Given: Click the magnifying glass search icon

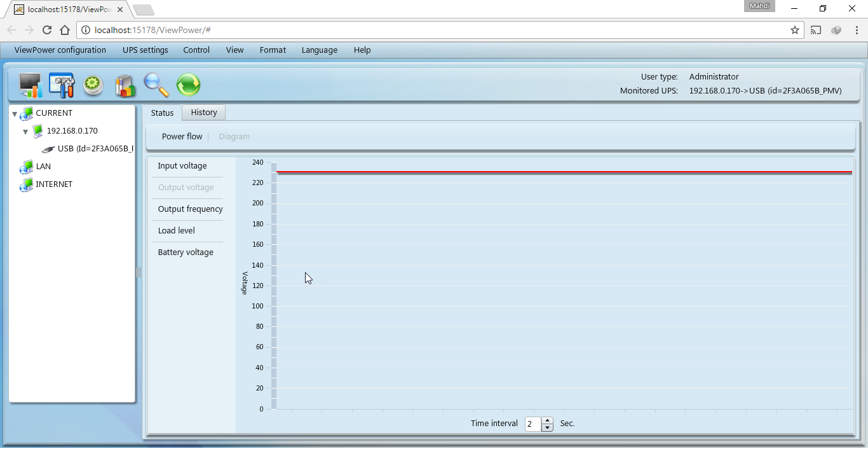Looking at the screenshot, I should 156,85.
